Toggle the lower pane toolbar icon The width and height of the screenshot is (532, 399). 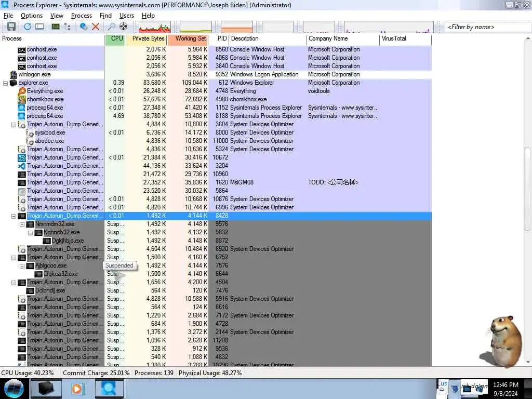(x=39, y=26)
